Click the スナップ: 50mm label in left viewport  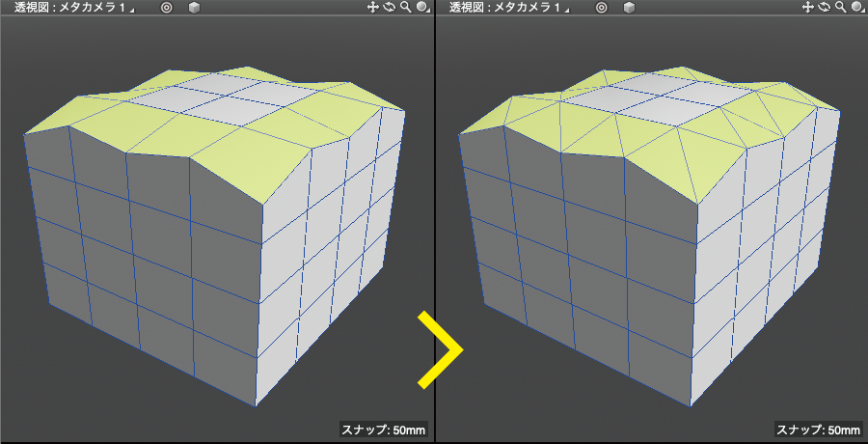click(384, 430)
